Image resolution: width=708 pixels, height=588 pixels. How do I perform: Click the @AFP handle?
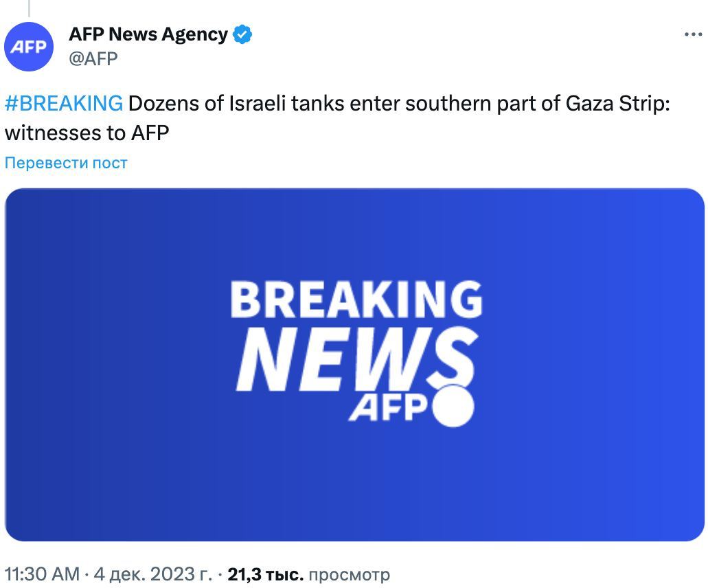[93, 58]
